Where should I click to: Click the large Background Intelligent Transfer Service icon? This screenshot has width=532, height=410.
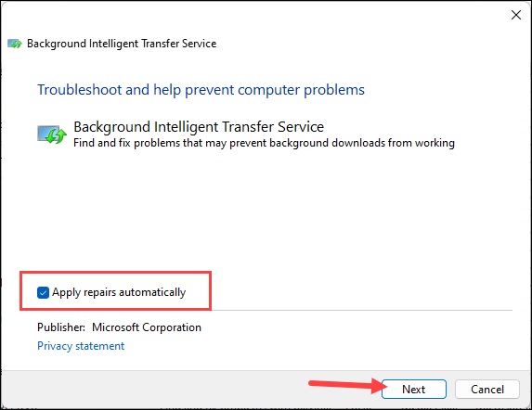tap(52, 135)
